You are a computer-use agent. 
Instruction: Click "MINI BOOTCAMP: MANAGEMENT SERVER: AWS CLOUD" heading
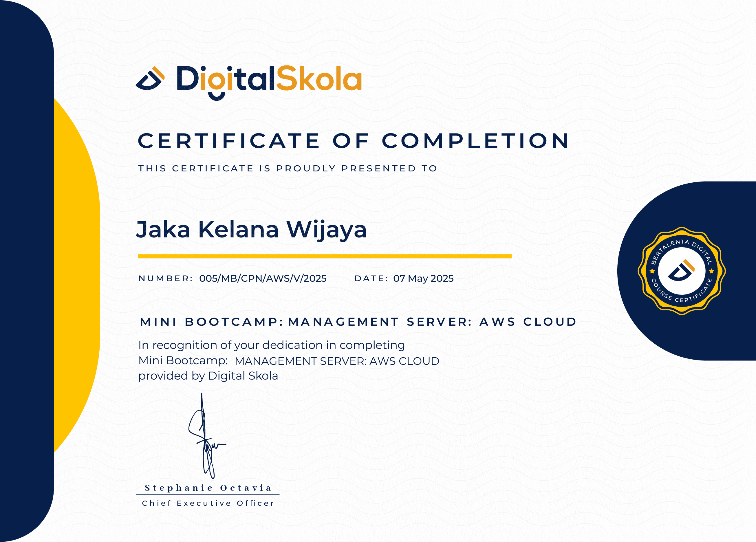click(x=358, y=322)
